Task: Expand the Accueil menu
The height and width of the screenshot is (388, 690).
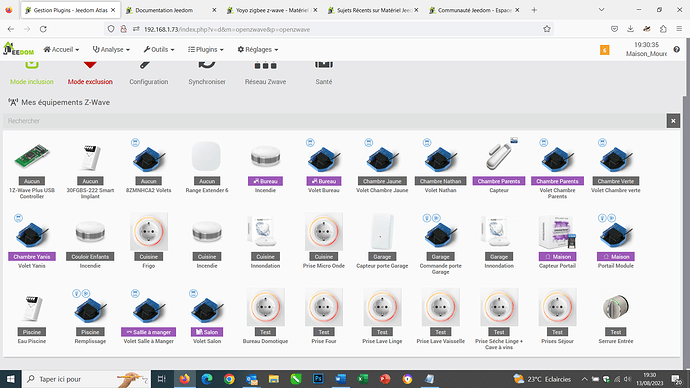Action: pyautogui.click(x=61, y=50)
